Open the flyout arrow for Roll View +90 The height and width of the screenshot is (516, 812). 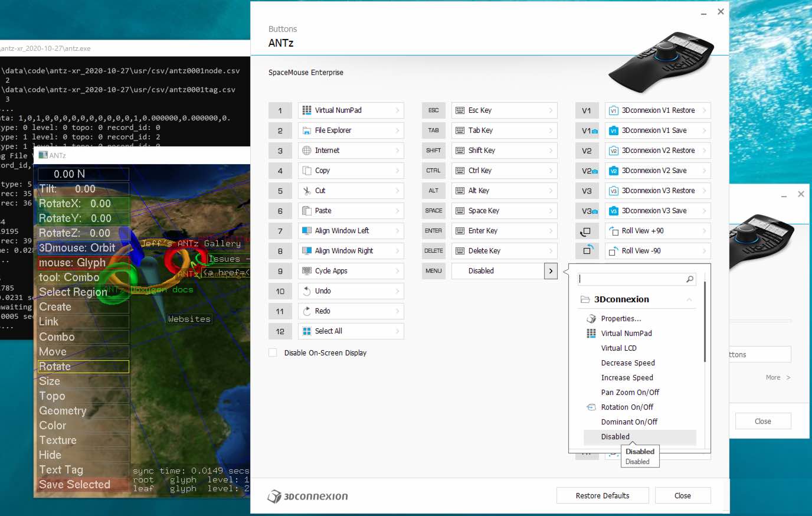click(x=705, y=231)
